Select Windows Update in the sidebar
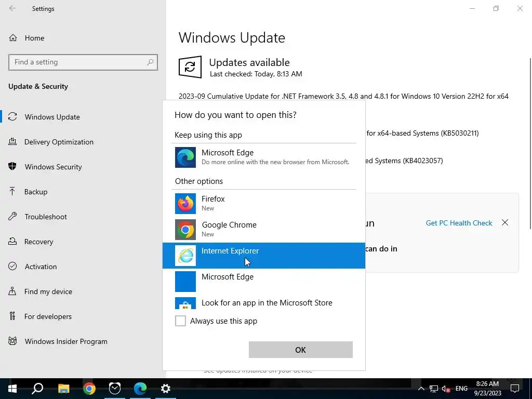The width and height of the screenshot is (532, 399). click(x=83, y=117)
